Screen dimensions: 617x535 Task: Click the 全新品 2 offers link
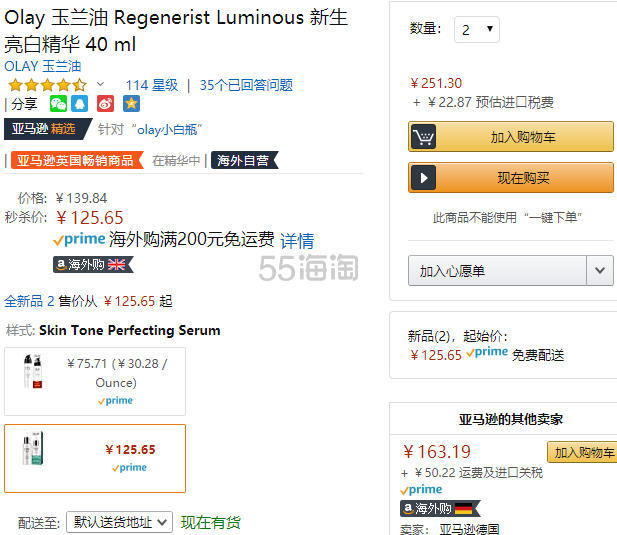coord(29,301)
